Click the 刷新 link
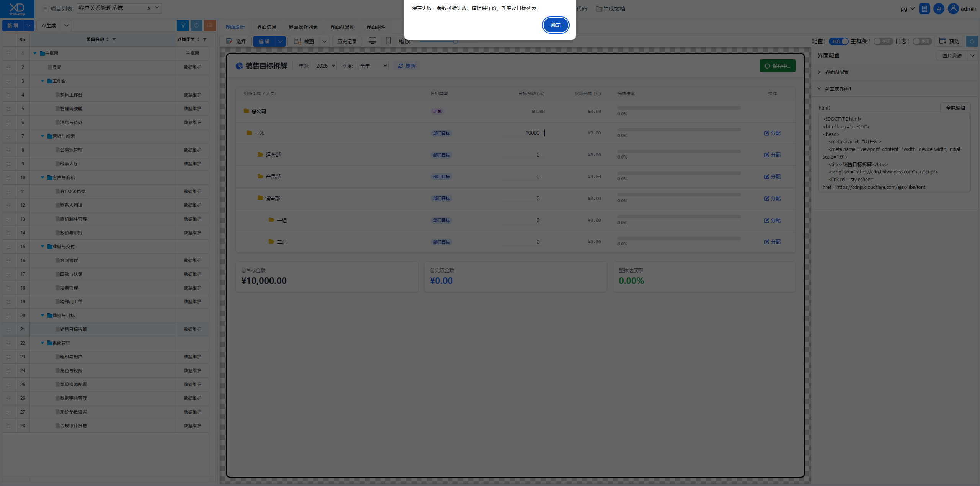 click(407, 66)
